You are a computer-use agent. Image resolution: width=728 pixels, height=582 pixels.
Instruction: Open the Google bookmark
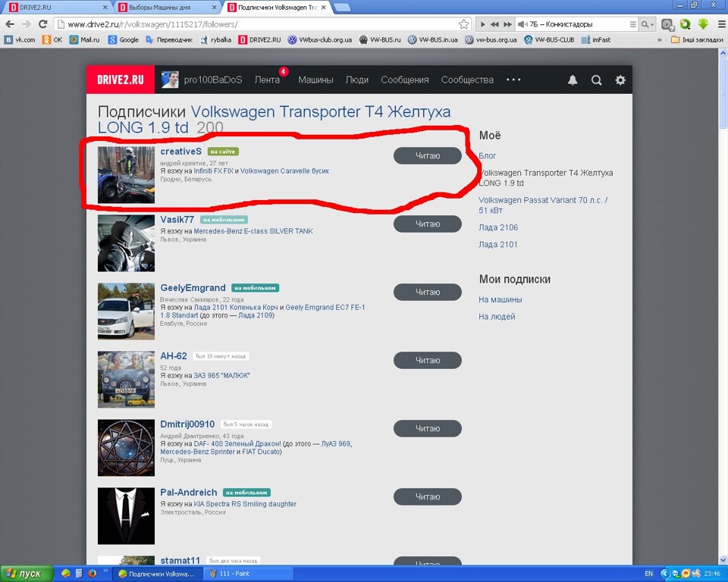point(123,40)
